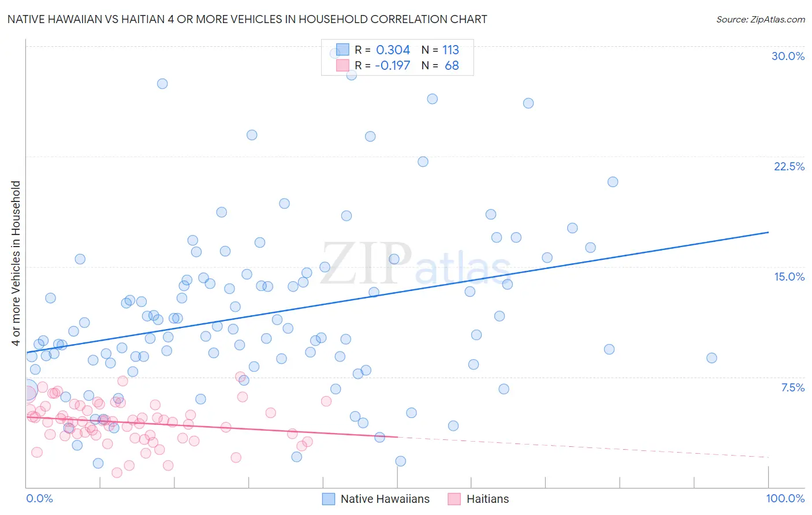
Task: Click the 15.0% y-axis label
Action: [789, 277]
